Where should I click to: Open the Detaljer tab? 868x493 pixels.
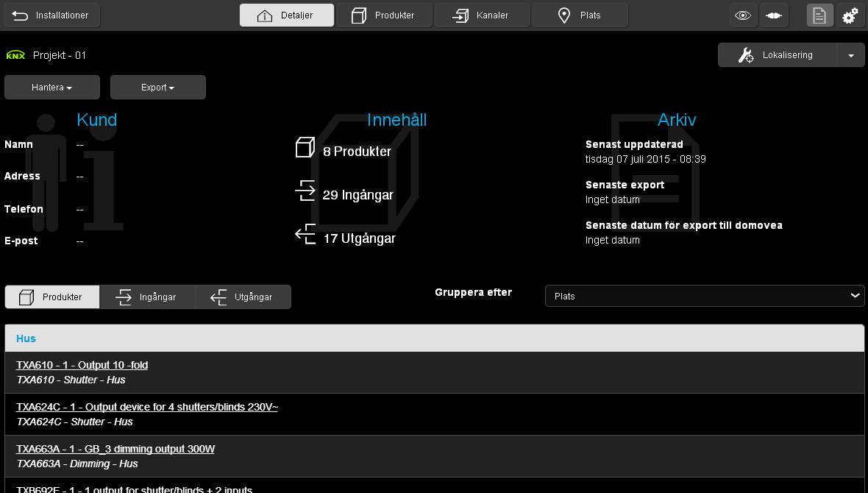[x=287, y=15]
